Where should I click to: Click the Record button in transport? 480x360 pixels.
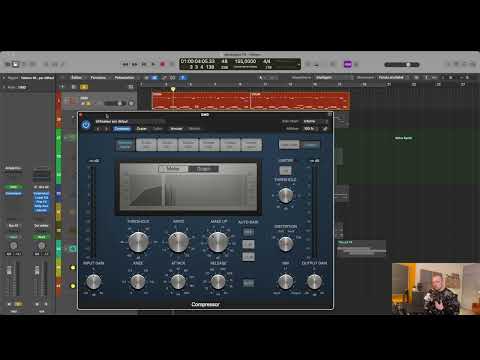[163, 64]
